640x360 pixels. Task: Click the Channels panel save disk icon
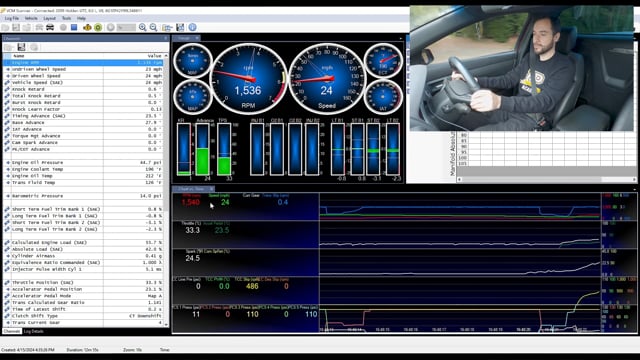21,47
